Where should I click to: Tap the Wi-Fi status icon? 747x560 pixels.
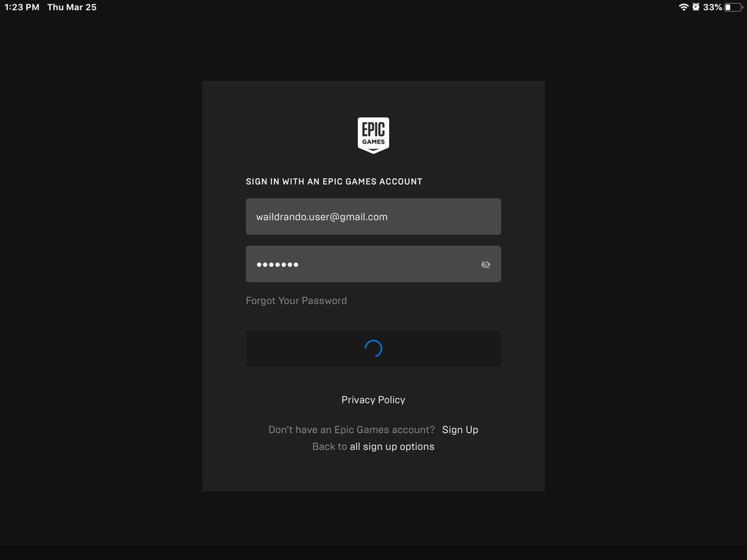click(684, 7)
